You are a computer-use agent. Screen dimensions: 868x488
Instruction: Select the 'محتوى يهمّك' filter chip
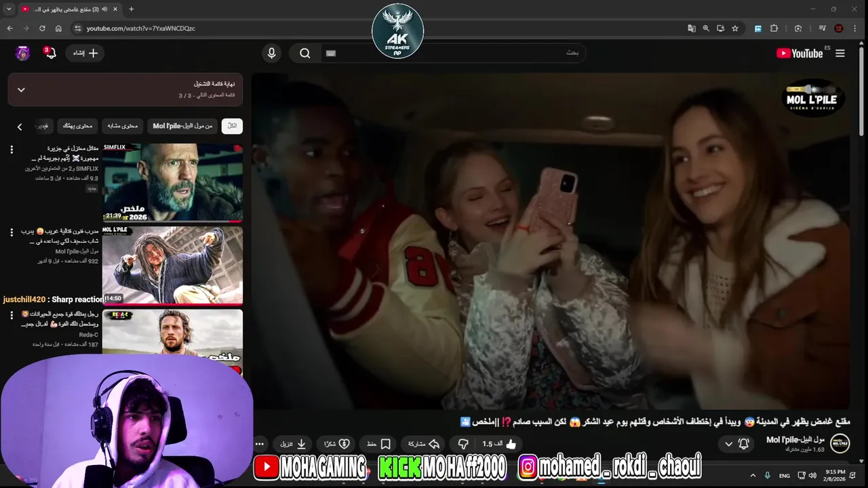point(77,125)
